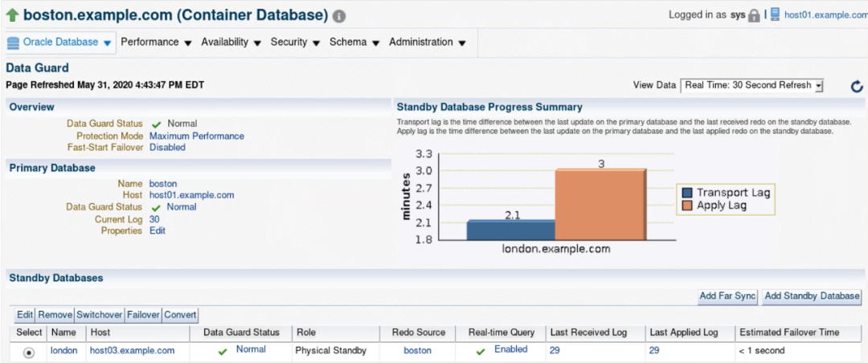Click the Real-time Query Enabled link
The image size is (868, 363).
[511, 349]
